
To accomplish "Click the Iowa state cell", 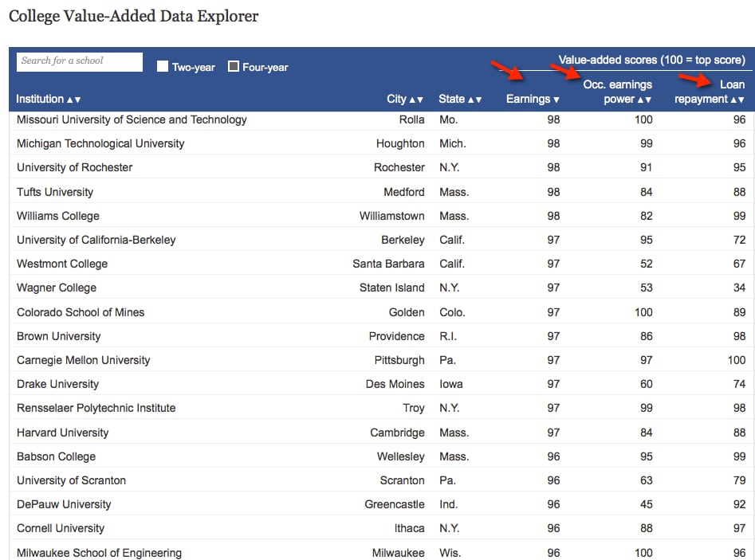I will pyautogui.click(x=450, y=384).
